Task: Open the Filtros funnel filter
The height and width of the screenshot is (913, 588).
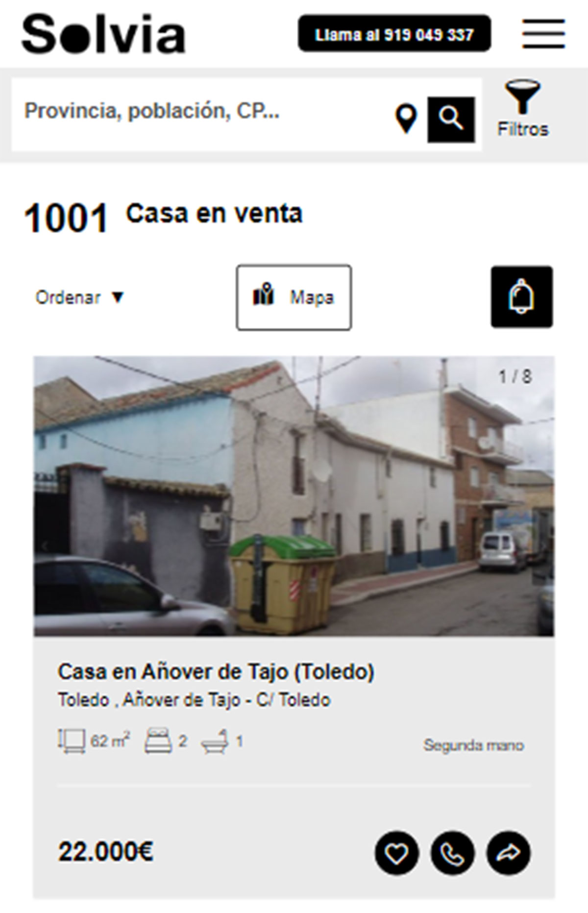Action: 523,109
